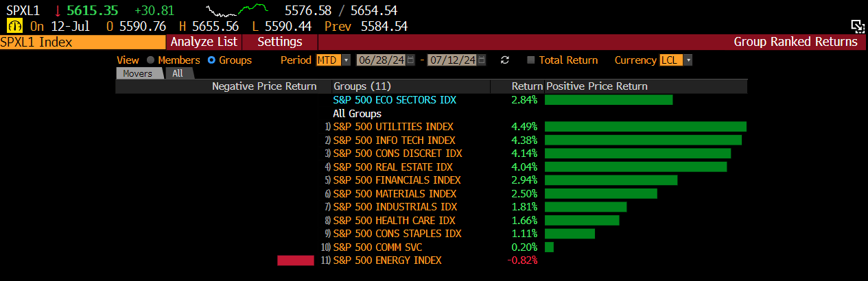Click the green bar for Comm Svc 0.20%
This screenshot has height=281, width=868.
[x=549, y=247]
